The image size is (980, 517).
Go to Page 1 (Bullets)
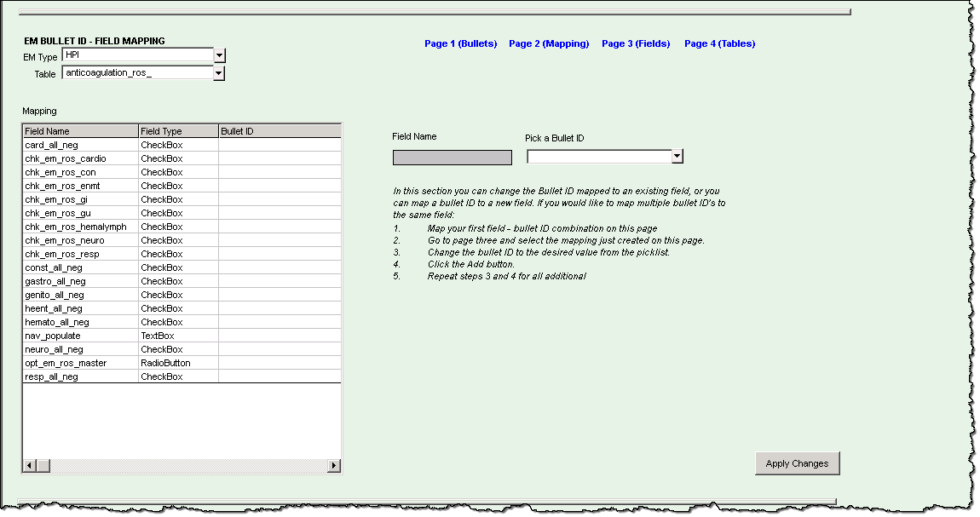(461, 43)
